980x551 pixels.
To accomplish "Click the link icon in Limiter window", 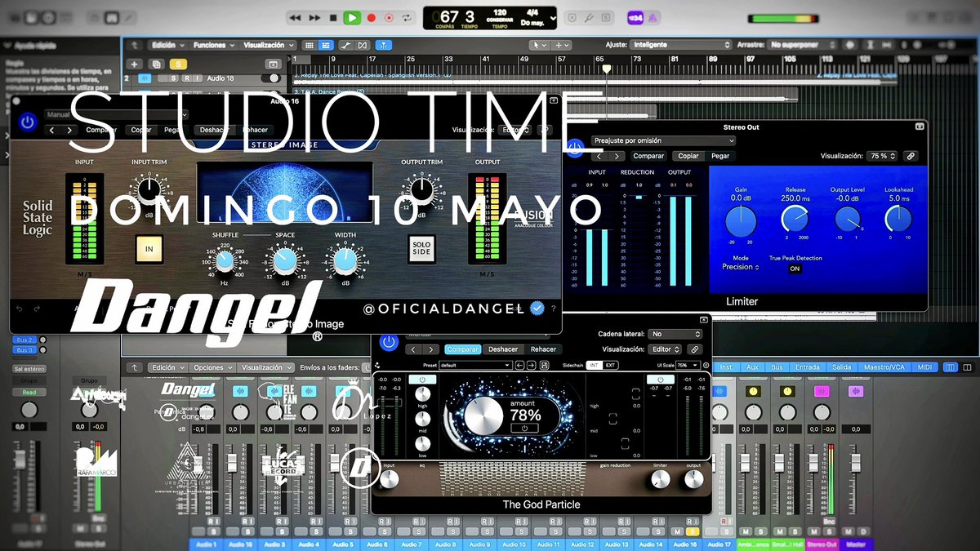I will pyautogui.click(x=911, y=156).
